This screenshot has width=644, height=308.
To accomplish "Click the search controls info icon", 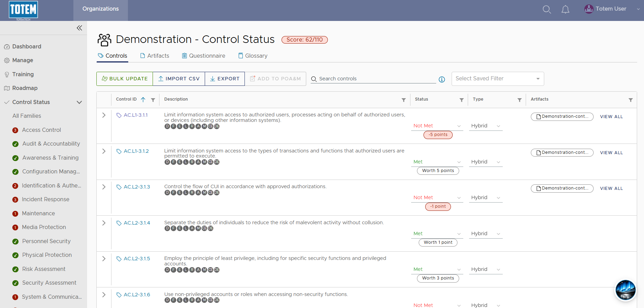I will tap(442, 79).
